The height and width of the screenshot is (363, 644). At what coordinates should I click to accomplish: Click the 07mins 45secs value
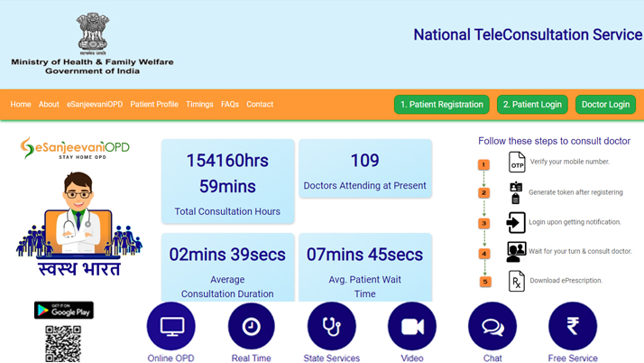364,255
